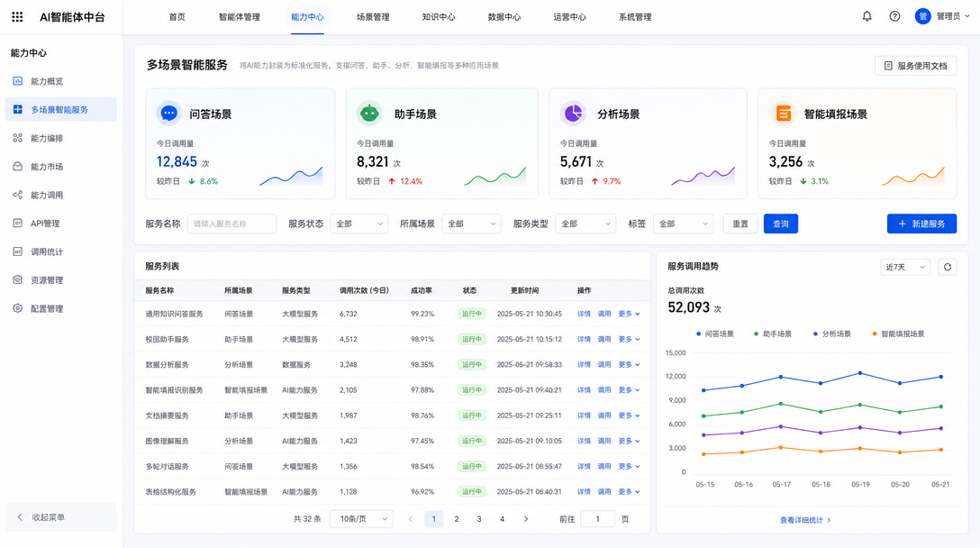Expand 更多 for 通用知识问答服务
980x548 pixels.
coord(629,314)
